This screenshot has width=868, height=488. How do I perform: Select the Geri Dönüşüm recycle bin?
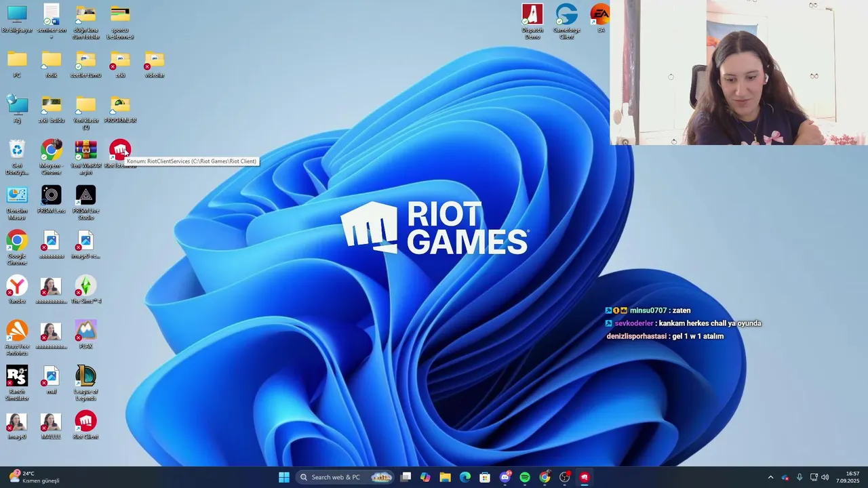coord(17,157)
